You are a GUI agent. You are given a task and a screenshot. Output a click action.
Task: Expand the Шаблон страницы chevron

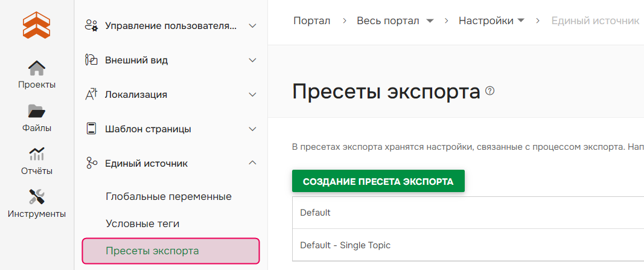pos(252,129)
